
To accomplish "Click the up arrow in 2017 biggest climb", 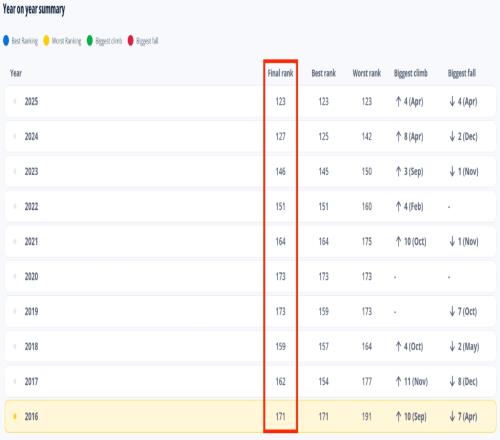I will click(x=398, y=381).
